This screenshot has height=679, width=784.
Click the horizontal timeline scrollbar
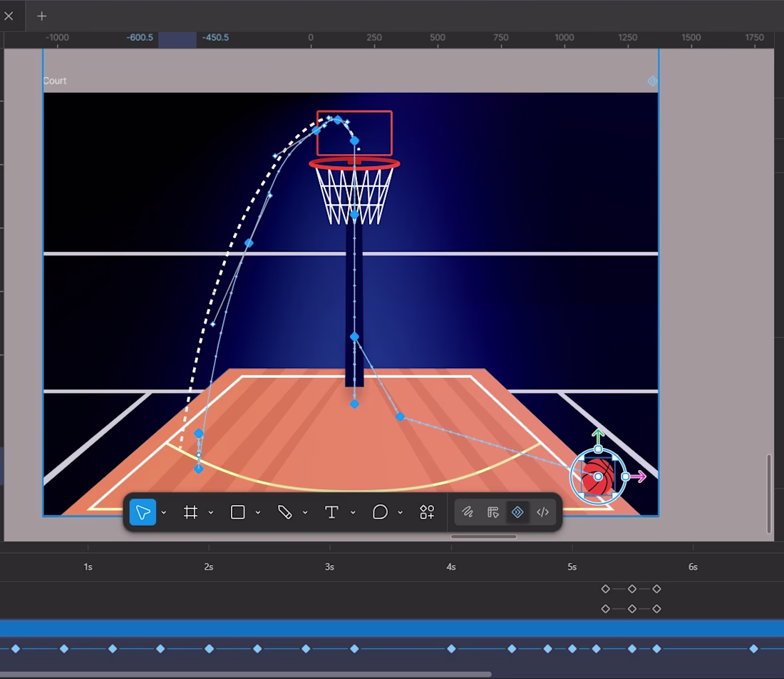[x=245, y=675]
